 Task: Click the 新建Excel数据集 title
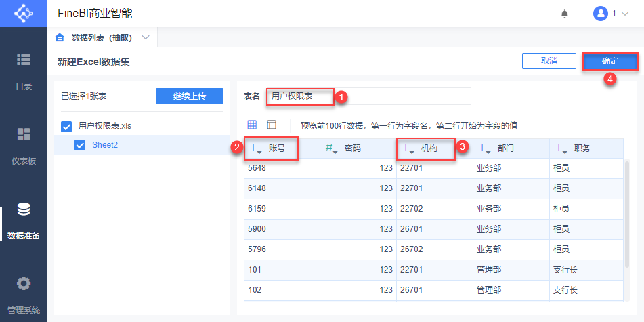click(94, 62)
